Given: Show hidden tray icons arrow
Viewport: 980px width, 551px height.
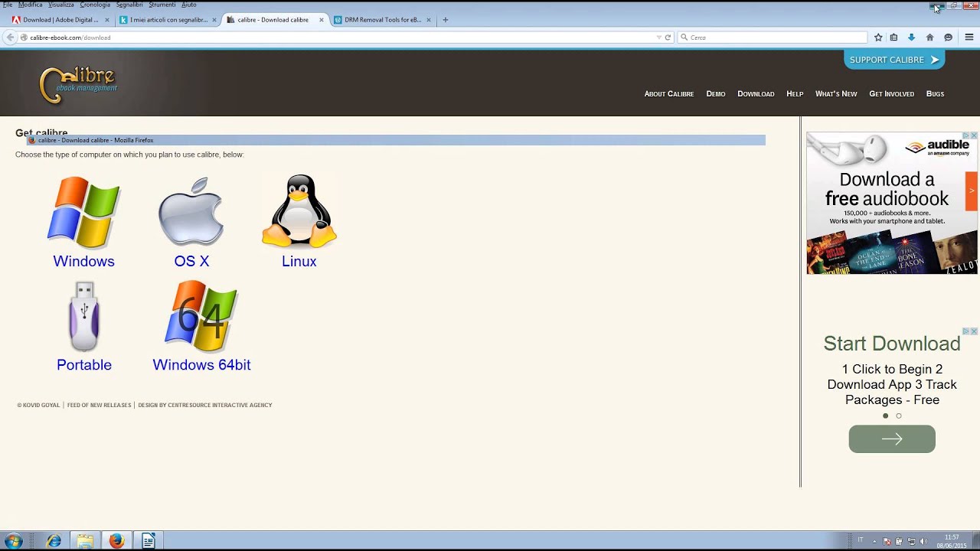Looking at the screenshot, I should (x=874, y=541).
